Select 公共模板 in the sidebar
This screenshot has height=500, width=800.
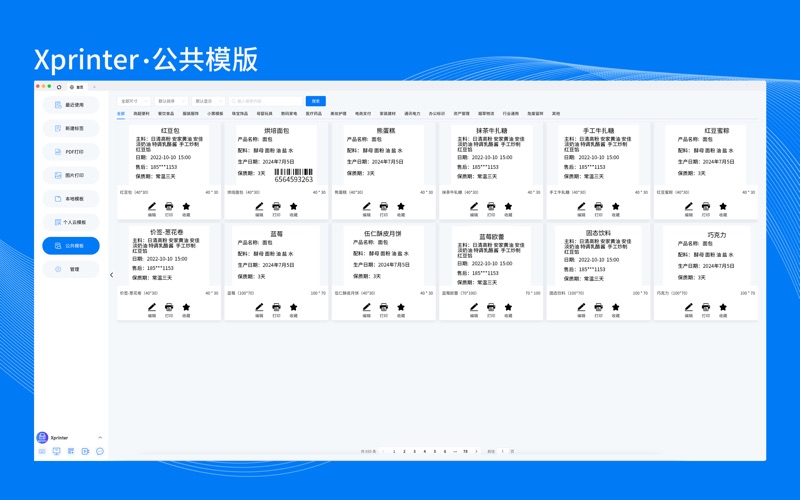tap(71, 245)
